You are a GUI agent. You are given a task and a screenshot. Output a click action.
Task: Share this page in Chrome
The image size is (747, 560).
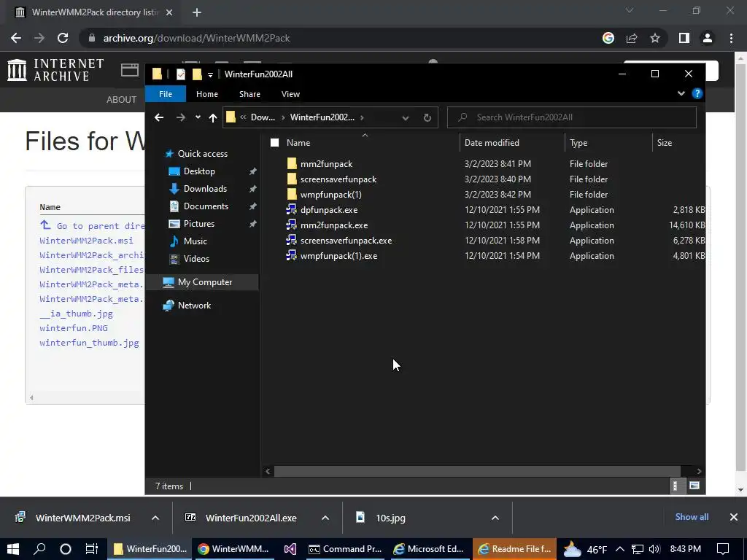click(632, 38)
